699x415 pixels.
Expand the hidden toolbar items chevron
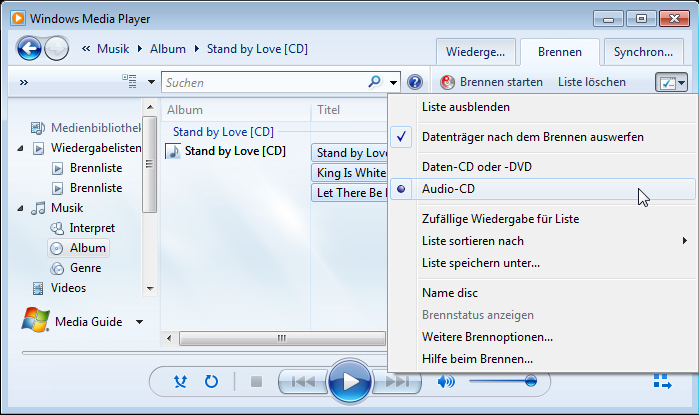click(x=24, y=82)
